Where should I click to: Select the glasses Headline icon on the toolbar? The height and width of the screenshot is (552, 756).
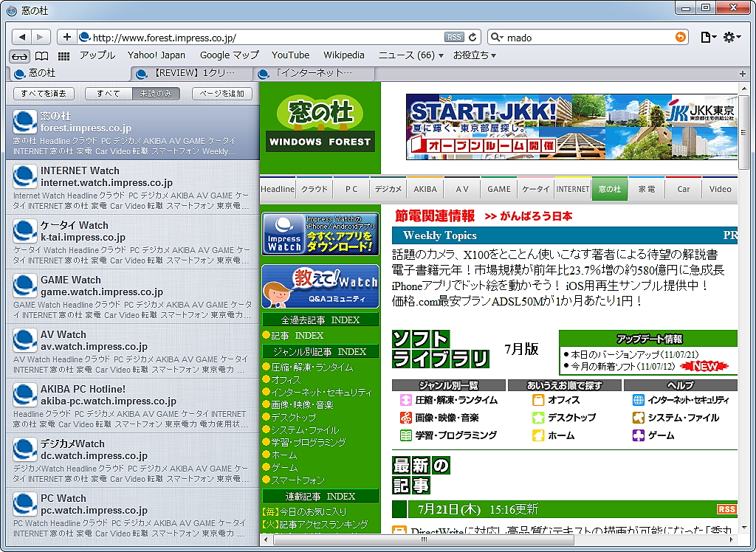click(19, 55)
